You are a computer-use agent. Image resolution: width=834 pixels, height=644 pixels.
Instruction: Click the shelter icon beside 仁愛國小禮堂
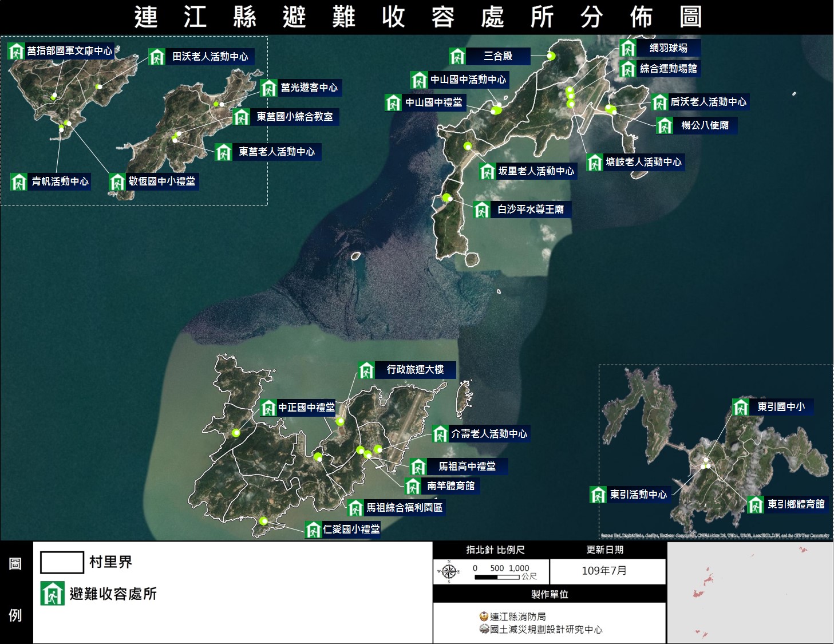coord(313,530)
